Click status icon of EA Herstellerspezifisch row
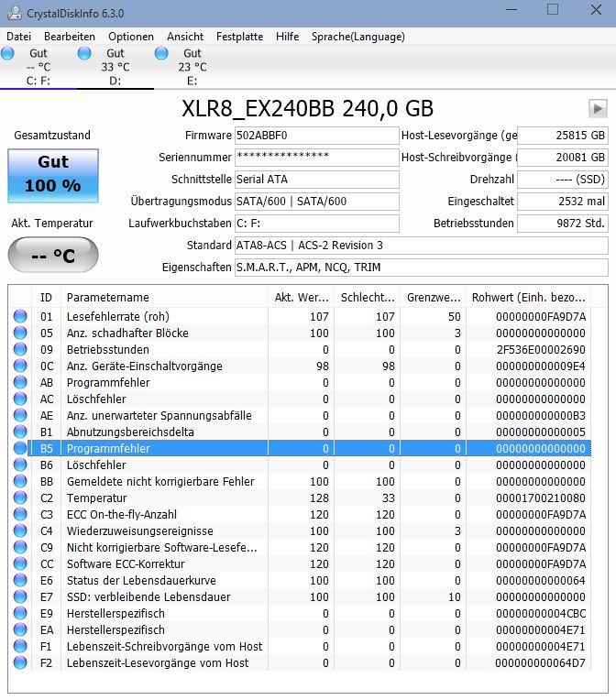616x700 pixels. coord(20,630)
